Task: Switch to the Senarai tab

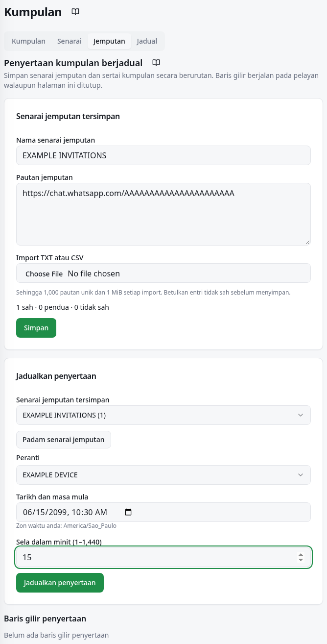Action: 69,41
